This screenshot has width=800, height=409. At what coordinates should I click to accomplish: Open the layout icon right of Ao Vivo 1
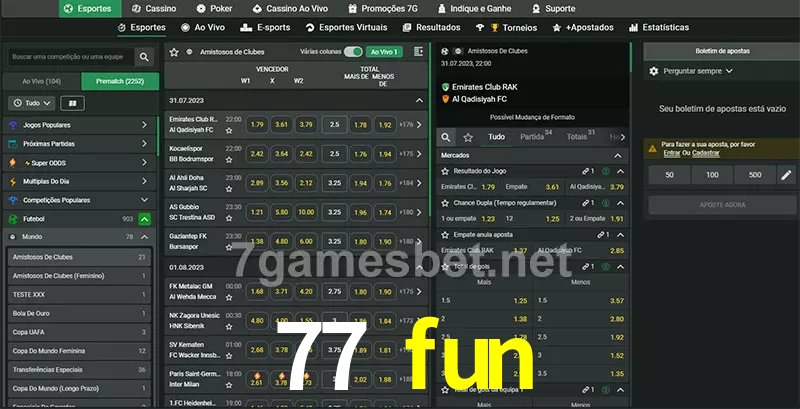417,51
